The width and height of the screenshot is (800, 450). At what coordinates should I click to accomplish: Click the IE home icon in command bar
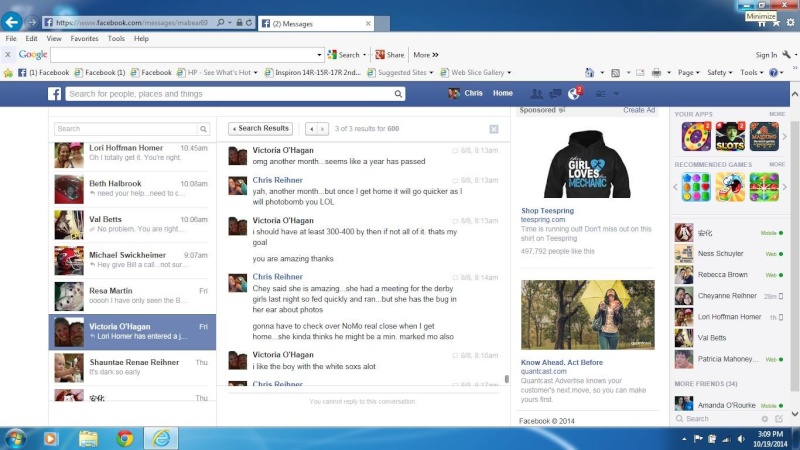tap(589, 72)
